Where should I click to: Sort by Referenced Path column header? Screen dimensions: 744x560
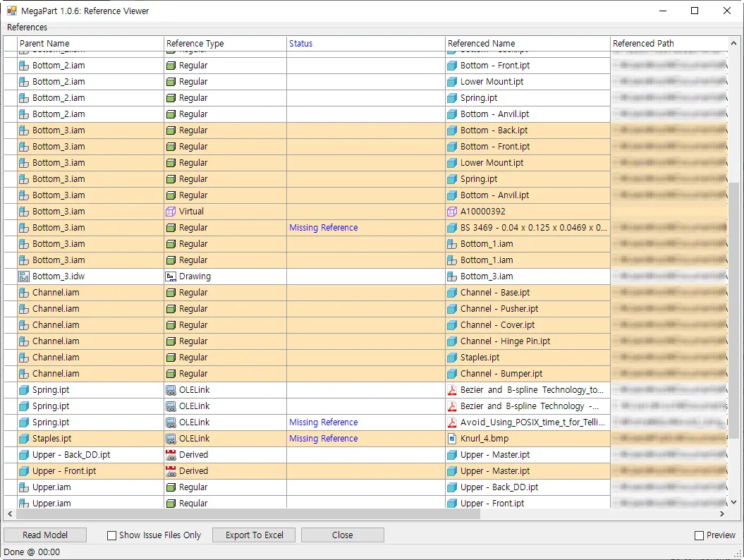tap(669, 43)
